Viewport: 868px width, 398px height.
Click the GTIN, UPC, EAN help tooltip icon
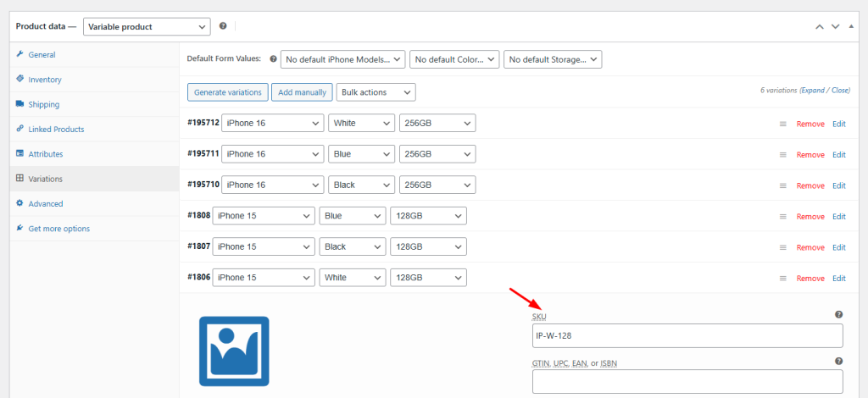(838, 361)
